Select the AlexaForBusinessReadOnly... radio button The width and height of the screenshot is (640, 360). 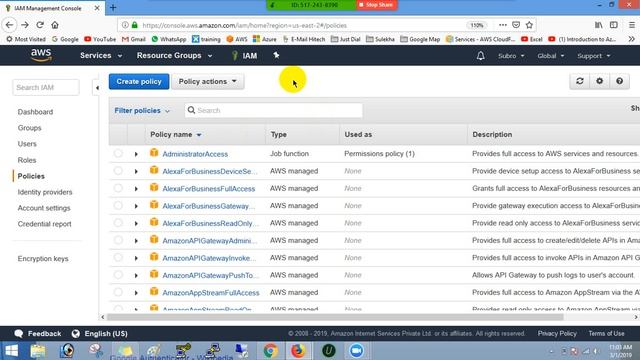(x=118, y=223)
